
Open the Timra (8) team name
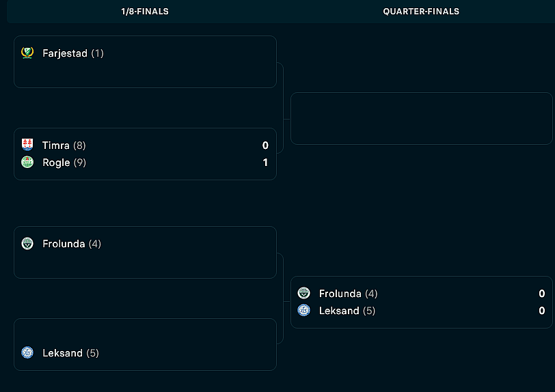[64, 145]
